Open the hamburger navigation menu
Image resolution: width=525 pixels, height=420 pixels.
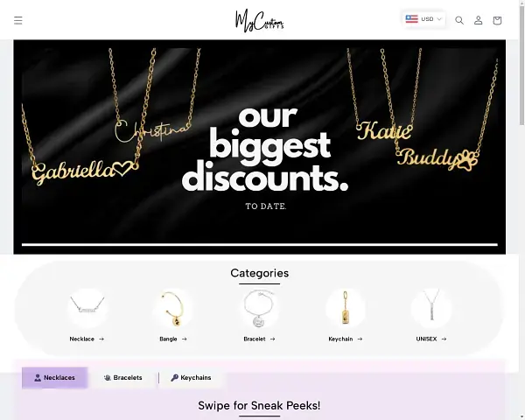(18, 20)
